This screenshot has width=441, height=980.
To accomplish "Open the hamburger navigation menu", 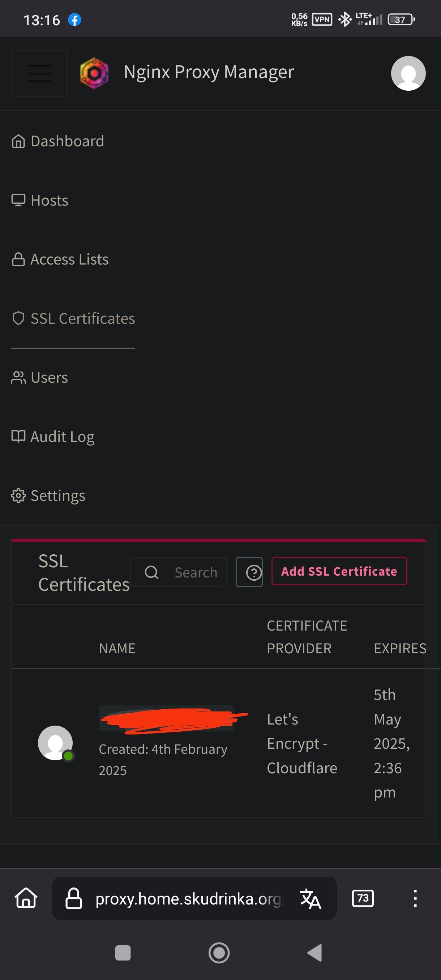I will [39, 73].
